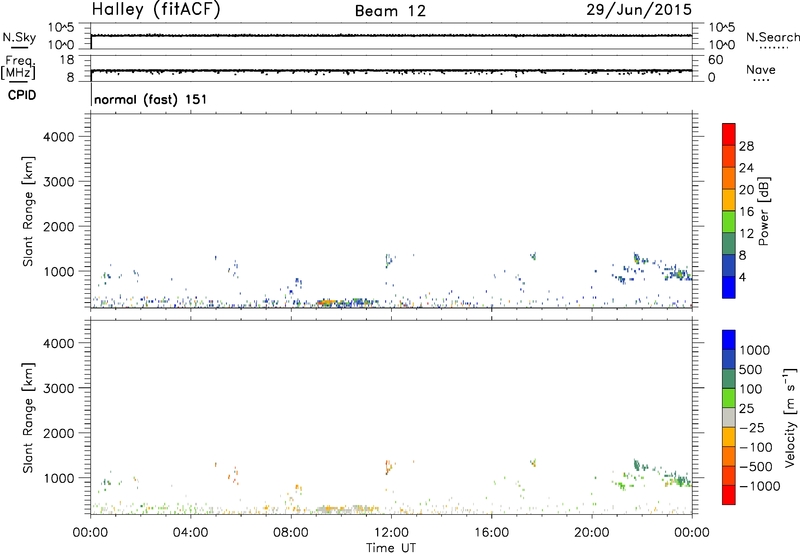Click the '12:00' time tick label
This screenshot has width=800, height=554.
pos(391,533)
